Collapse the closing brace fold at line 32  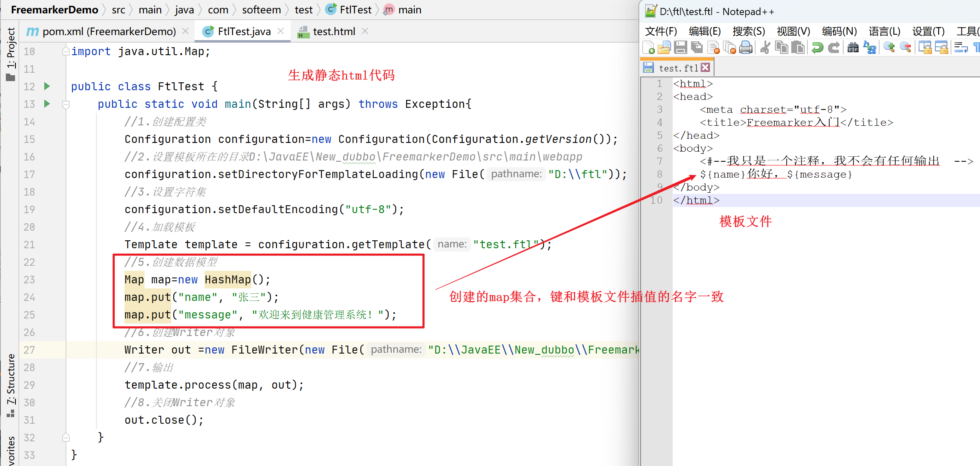coord(66,437)
